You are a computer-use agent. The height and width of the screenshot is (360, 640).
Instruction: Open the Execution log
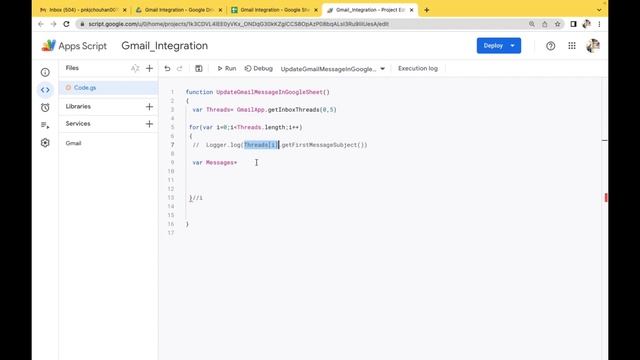(x=418, y=69)
